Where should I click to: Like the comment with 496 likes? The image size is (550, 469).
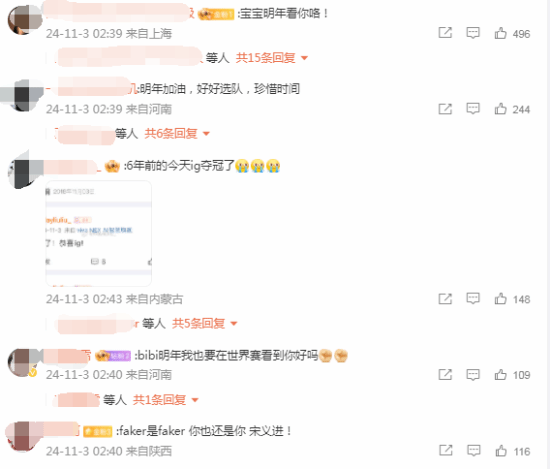click(501, 34)
